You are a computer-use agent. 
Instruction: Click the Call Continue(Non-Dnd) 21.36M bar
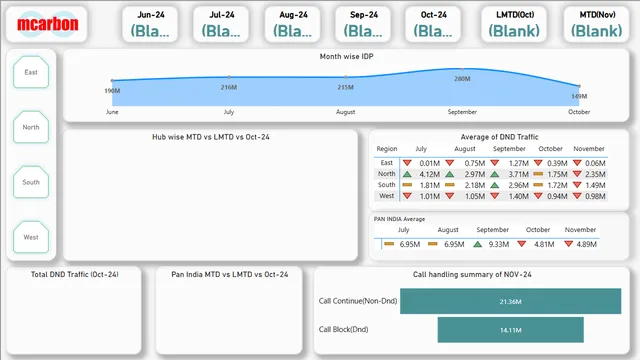pyautogui.click(x=511, y=301)
